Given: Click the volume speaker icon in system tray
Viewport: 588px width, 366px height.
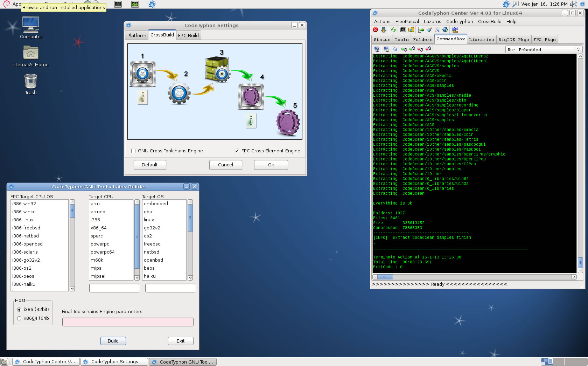Looking at the screenshot, I should tap(573, 4).
